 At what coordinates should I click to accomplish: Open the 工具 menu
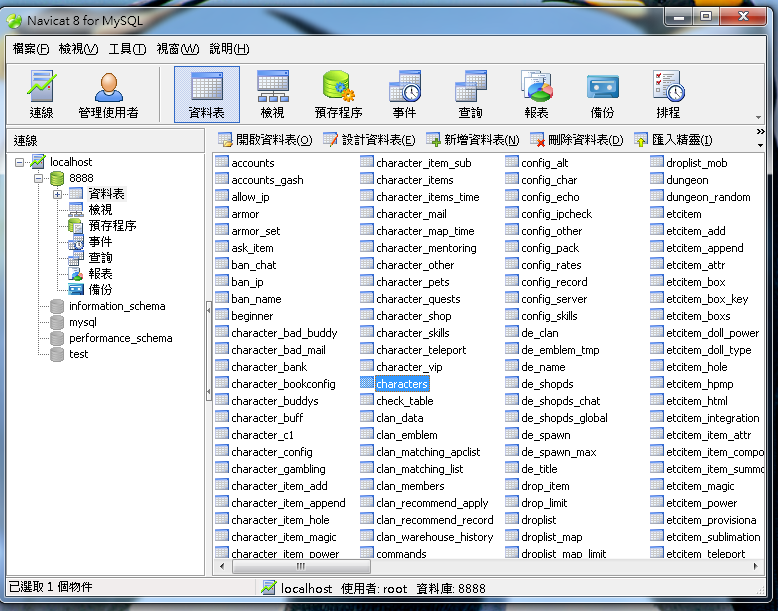(x=127, y=49)
